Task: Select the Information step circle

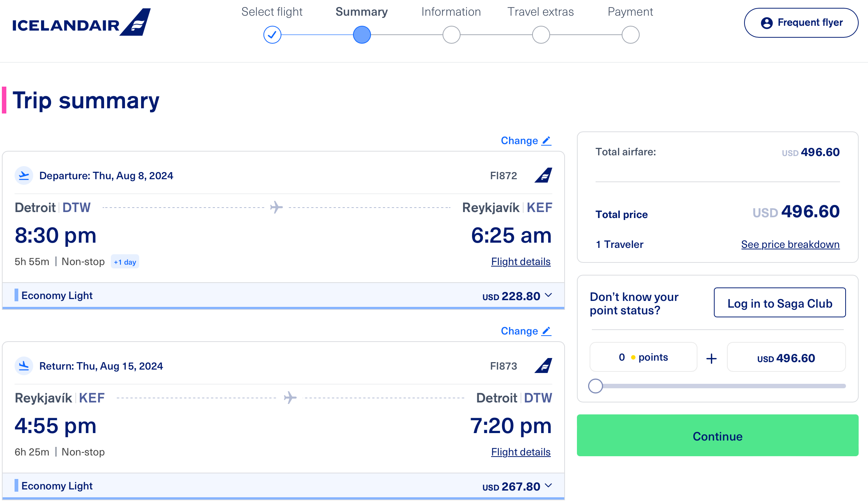Action: pos(452,35)
